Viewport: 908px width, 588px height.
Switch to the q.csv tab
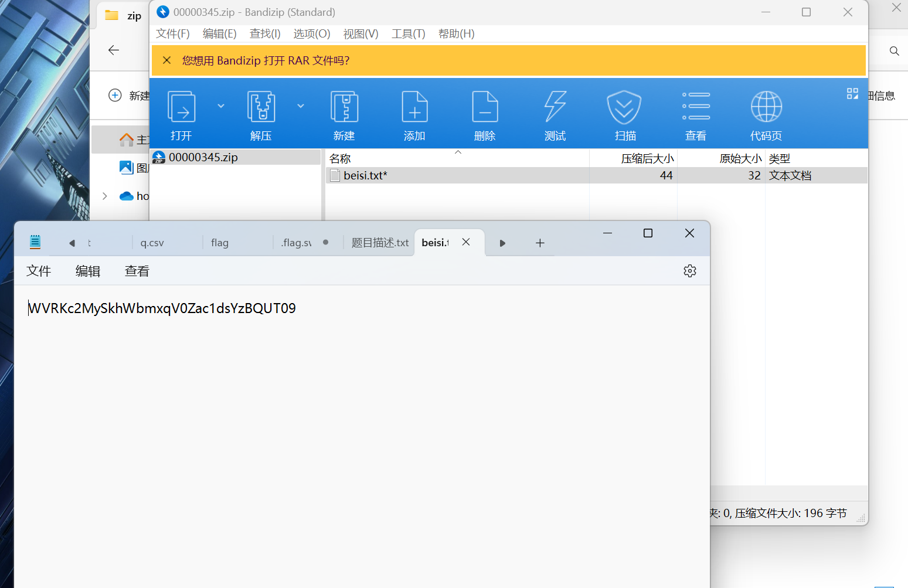tap(152, 243)
